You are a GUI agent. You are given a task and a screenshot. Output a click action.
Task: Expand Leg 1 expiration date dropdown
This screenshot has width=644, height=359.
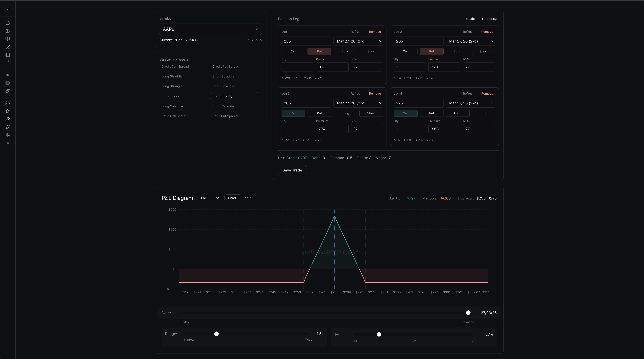pyautogui.click(x=359, y=41)
